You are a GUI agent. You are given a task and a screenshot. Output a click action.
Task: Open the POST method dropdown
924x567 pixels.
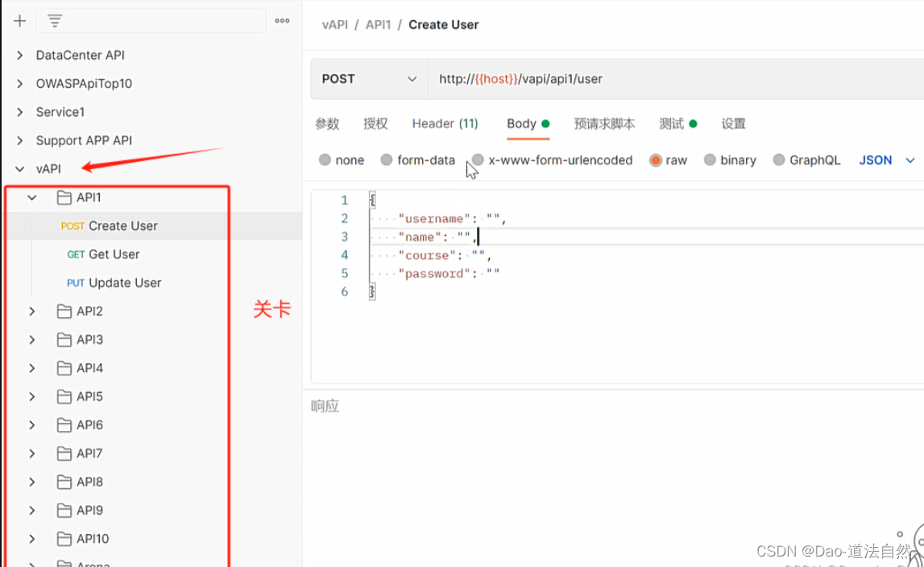coord(369,79)
